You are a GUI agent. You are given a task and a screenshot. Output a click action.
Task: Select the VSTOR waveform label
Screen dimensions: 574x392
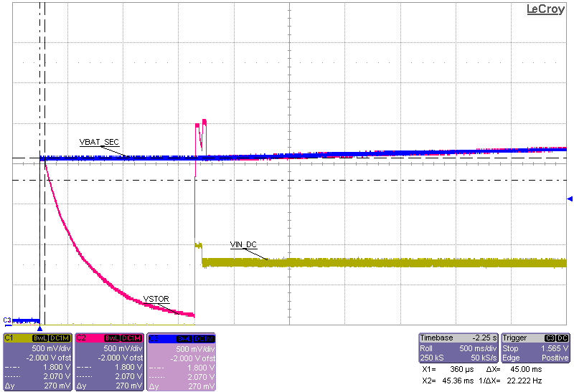156,299
